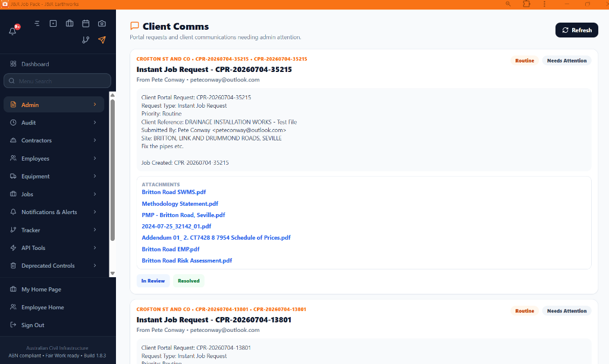
Task: Click the Employee Home people icon
Action: 13,307
